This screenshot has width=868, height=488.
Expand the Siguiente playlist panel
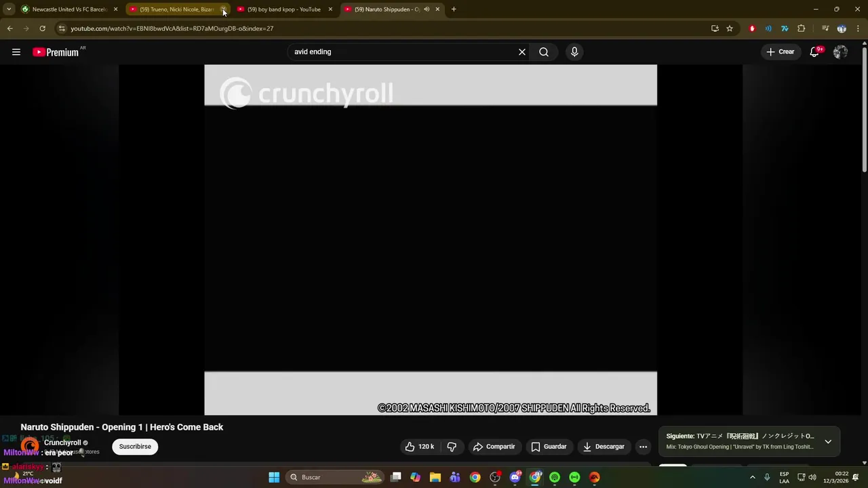coord(828,441)
